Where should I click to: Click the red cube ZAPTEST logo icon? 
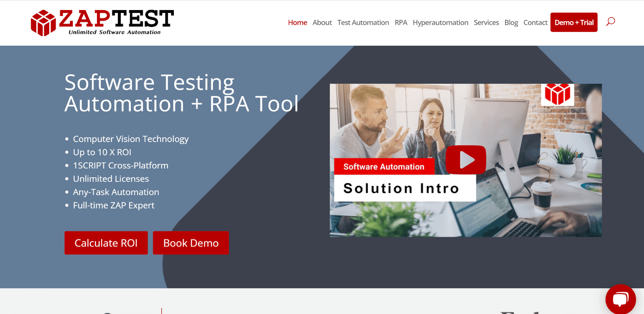43,23
